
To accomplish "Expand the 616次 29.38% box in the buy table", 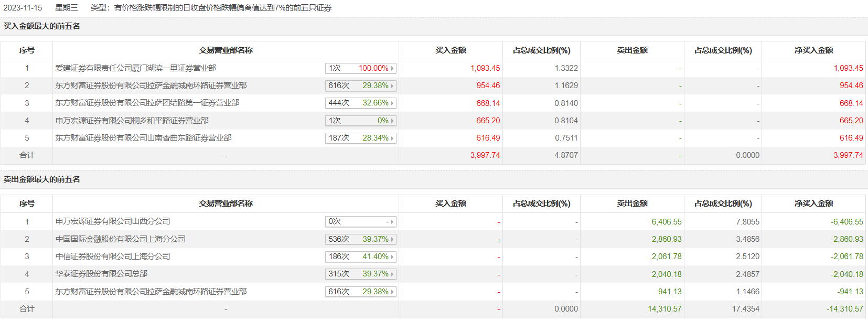I will 392,86.
